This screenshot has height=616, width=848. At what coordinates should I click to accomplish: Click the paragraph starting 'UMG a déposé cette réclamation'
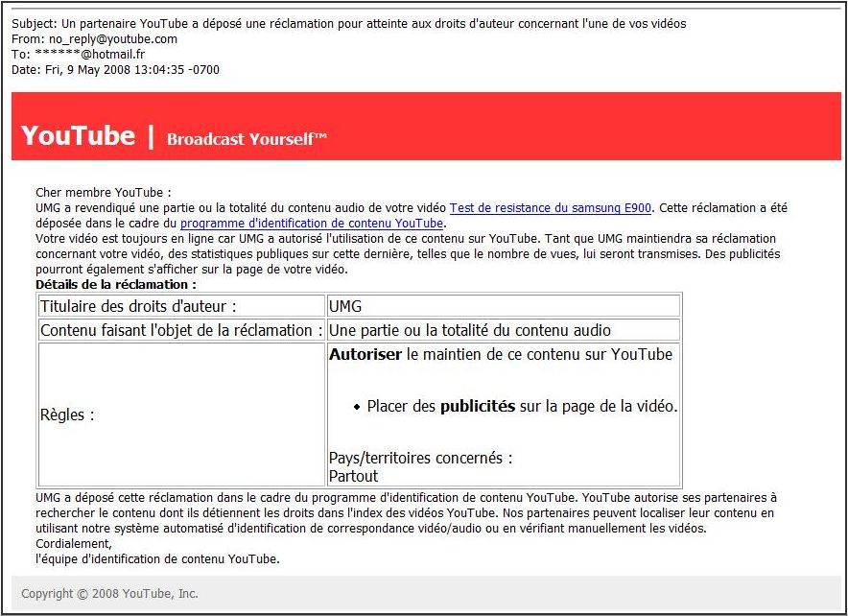[406, 512]
